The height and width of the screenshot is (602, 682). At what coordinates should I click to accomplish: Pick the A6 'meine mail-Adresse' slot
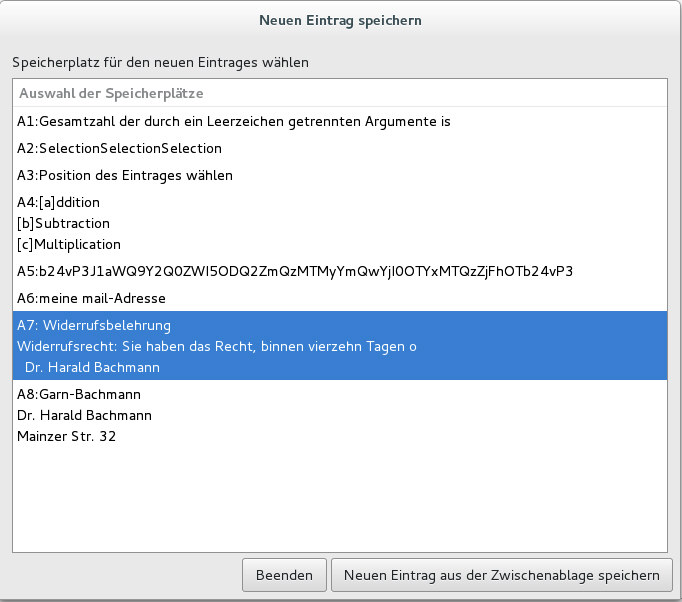tap(91, 298)
